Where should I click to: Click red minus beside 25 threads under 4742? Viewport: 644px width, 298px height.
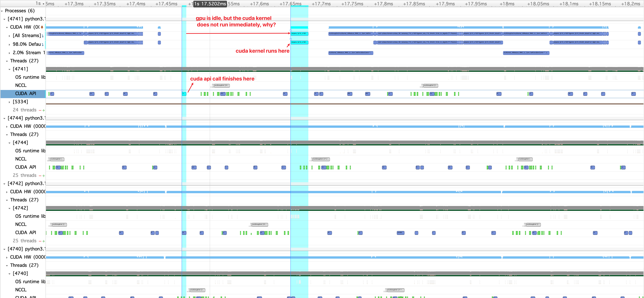40,241
